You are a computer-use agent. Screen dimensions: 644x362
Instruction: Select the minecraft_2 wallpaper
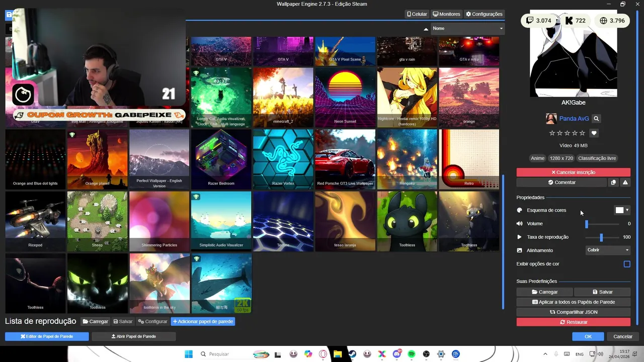point(283,98)
